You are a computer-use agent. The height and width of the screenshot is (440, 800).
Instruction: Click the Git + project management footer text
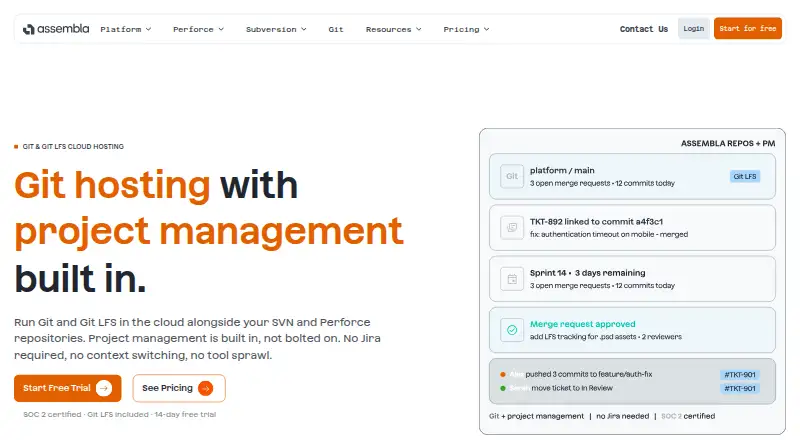[536, 416]
